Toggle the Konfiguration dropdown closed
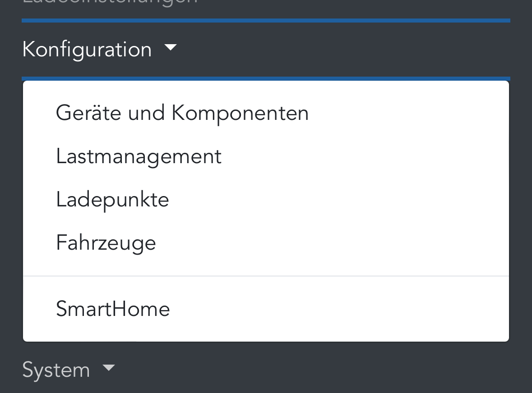This screenshot has height=393, width=532. point(100,50)
